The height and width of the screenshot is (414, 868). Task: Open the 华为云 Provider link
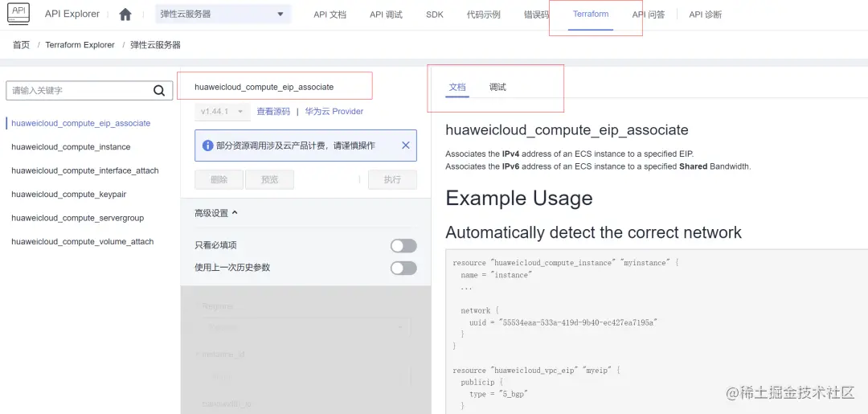click(334, 111)
